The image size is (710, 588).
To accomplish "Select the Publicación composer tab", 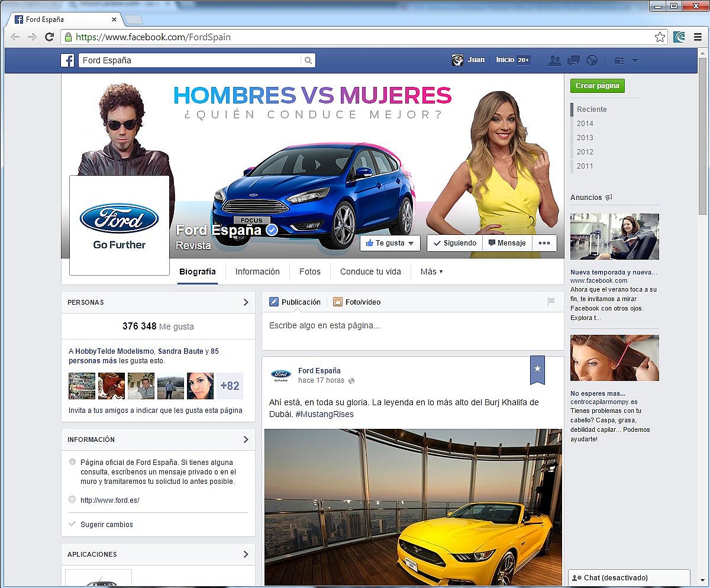I will (x=295, y=302).
